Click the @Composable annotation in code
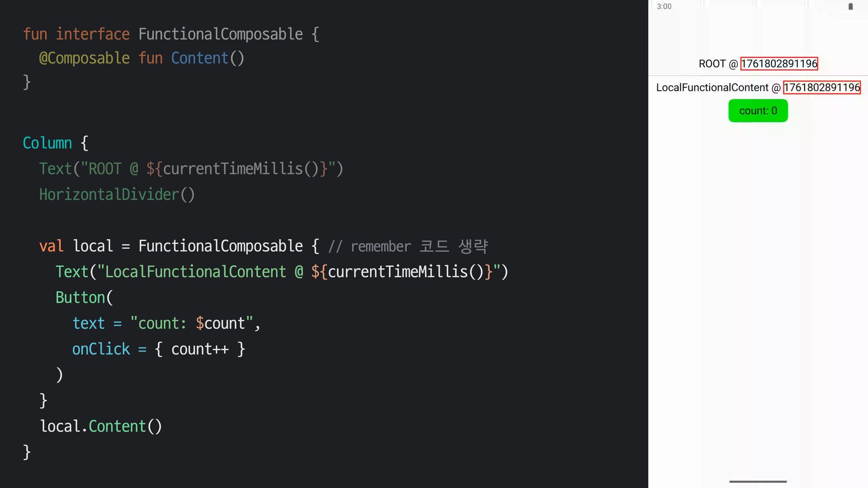868x488 pixels. (84, 58)
